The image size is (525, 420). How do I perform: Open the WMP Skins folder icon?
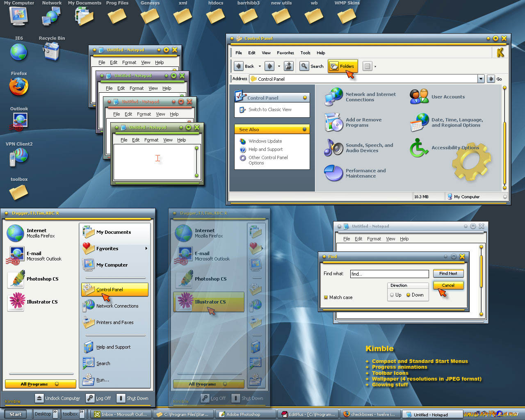(347, 16)
